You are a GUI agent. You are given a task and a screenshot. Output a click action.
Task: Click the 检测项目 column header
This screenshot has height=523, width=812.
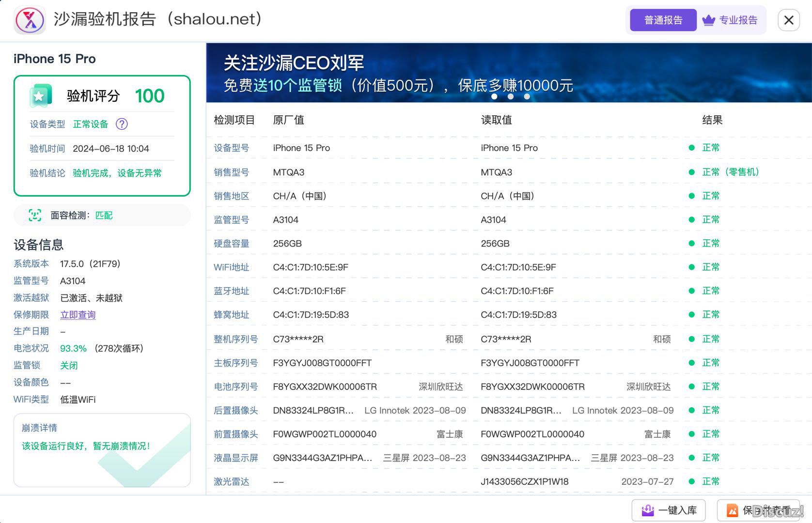tap(234, 120)
